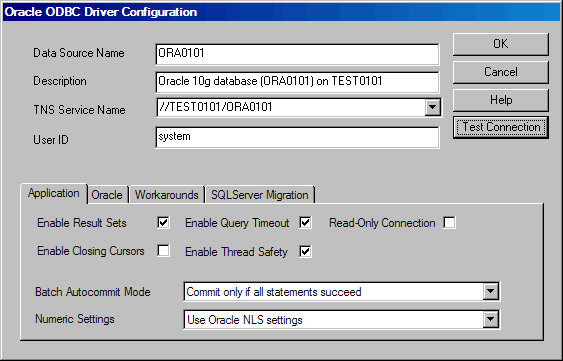Click the 'Data Source Name' label
563x361 pixels.
point(79,53)
